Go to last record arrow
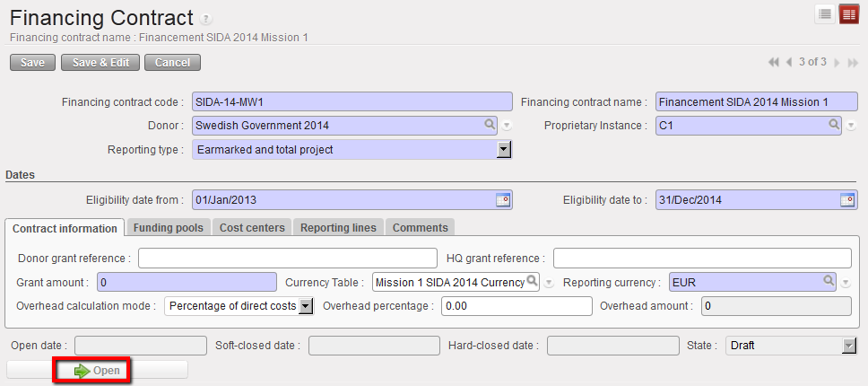This screenshot has height=386, width=868. pos(853,62)
